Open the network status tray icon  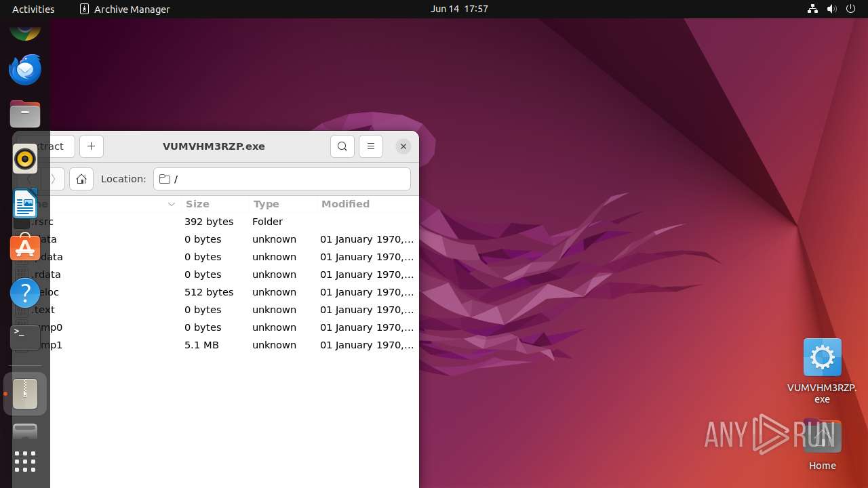point(812,9)
